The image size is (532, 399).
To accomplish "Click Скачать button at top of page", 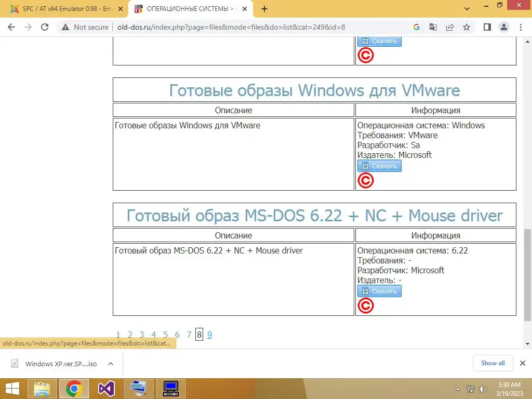I will tap(379, 41).
